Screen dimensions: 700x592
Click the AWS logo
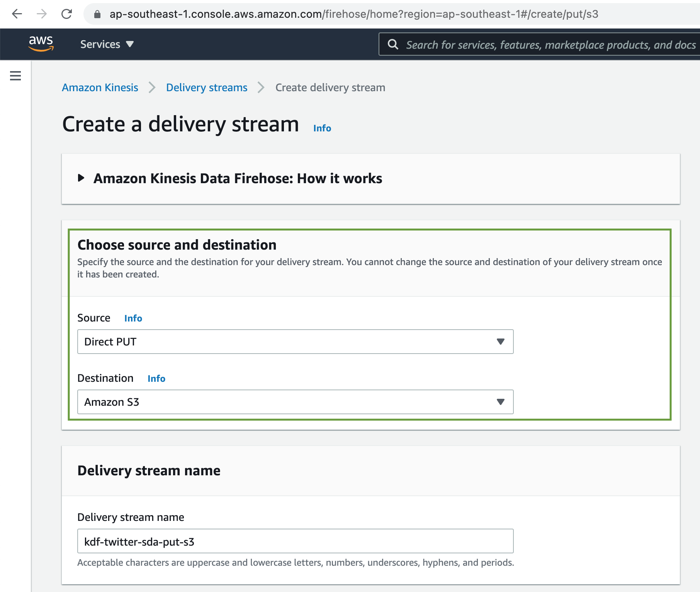click(41, 44)
